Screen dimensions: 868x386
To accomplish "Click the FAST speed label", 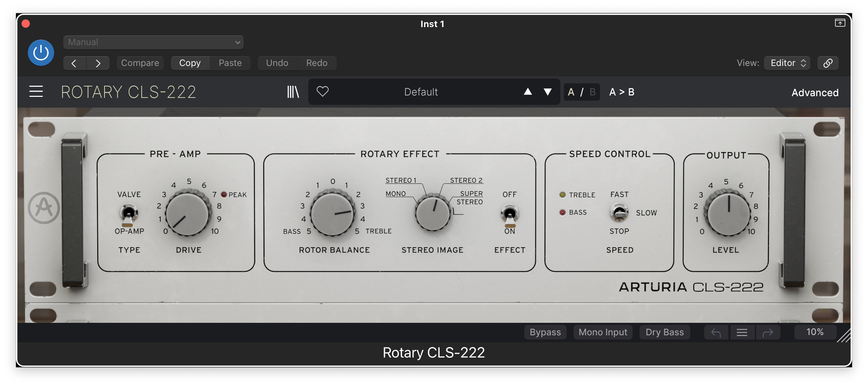I will click(x=619, y=195).
